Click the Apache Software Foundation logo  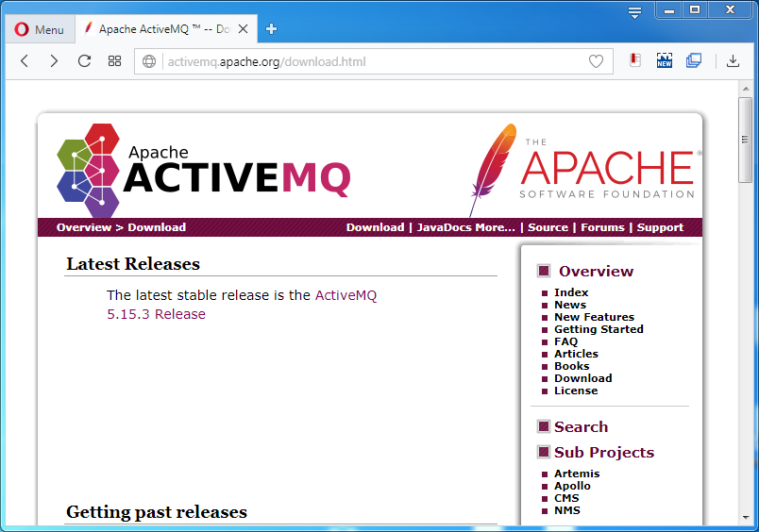(584, 170)
